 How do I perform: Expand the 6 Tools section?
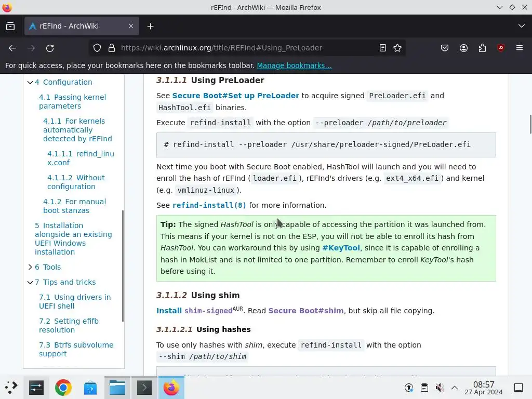point(30,267)
